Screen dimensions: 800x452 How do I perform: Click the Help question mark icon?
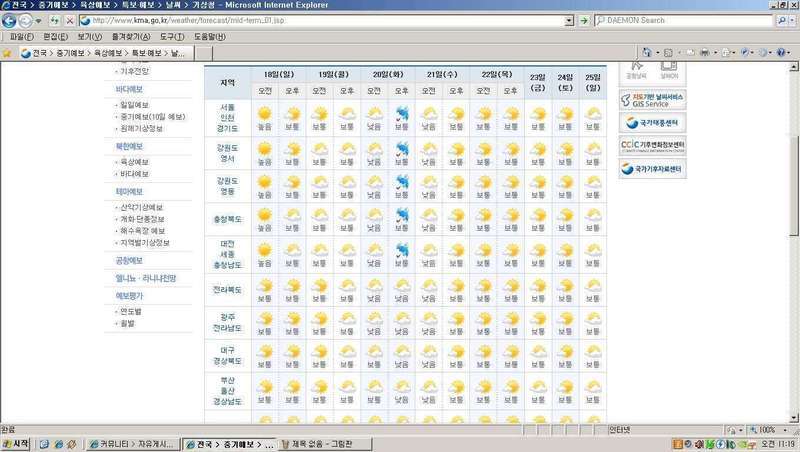point(781,53)
